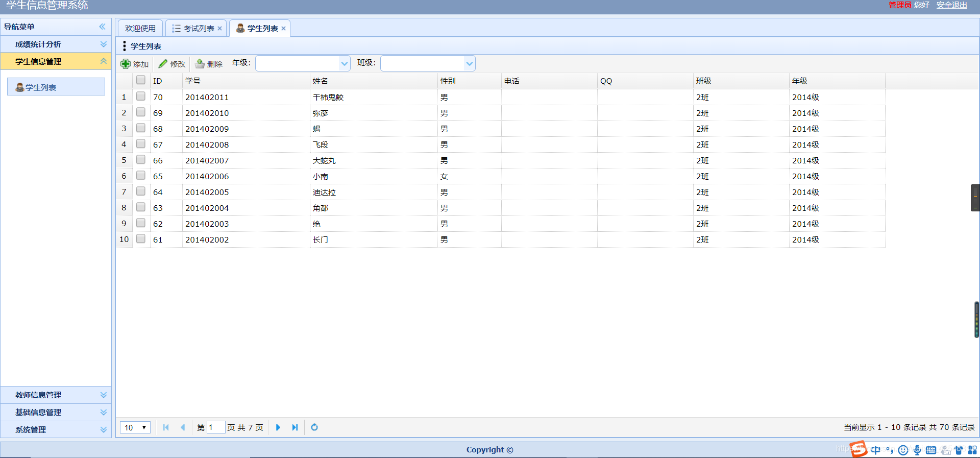
Task: Check the row for student 长门
Action: click(x=141, y=239)
